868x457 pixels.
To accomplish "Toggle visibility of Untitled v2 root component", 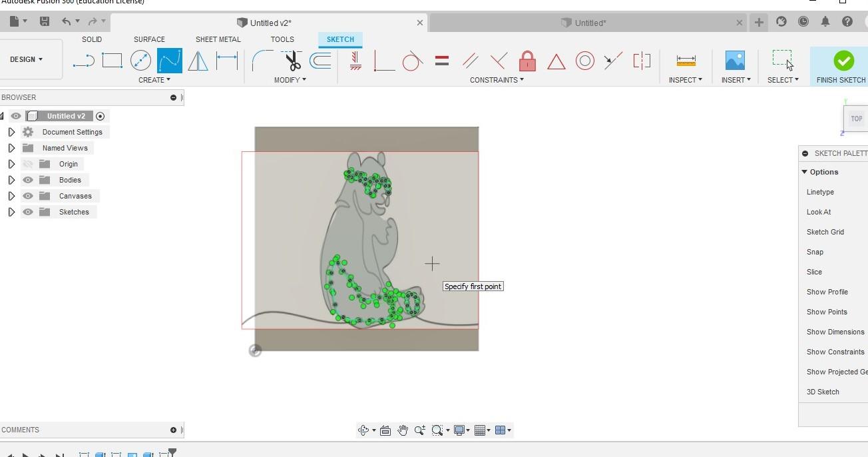I will (16, 116).
